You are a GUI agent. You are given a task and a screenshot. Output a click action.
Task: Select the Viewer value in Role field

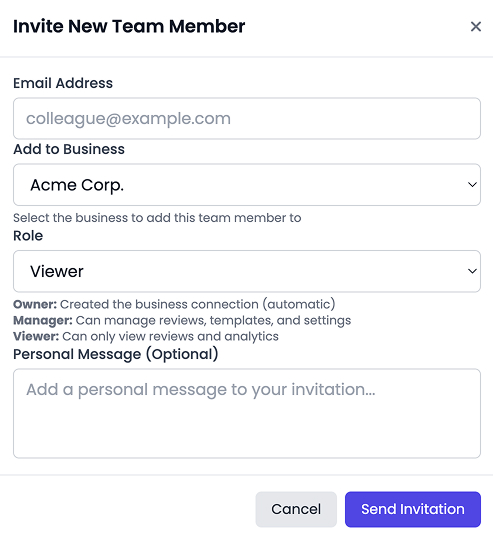tap(57, 272)
